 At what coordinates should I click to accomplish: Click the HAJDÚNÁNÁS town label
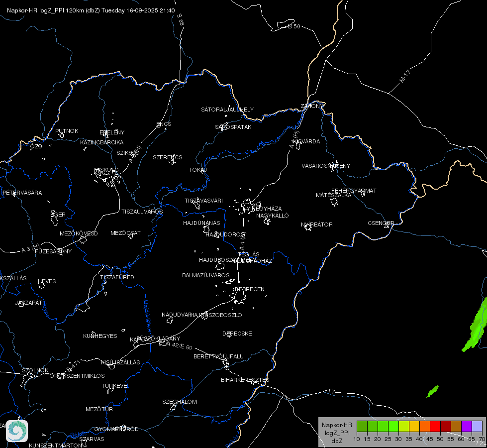pyautogui.click(x=201, y=223)
